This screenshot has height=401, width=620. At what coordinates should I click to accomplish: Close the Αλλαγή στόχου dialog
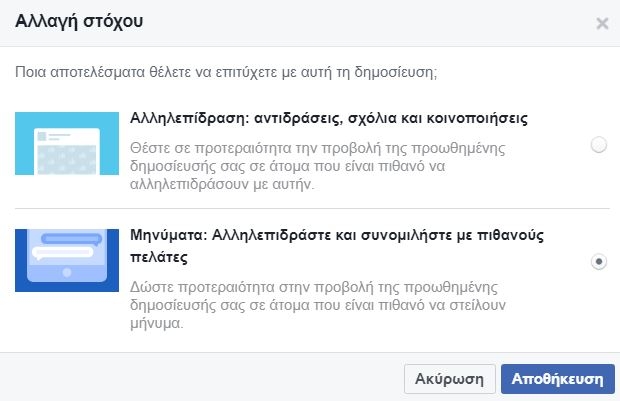click(602, 23)
